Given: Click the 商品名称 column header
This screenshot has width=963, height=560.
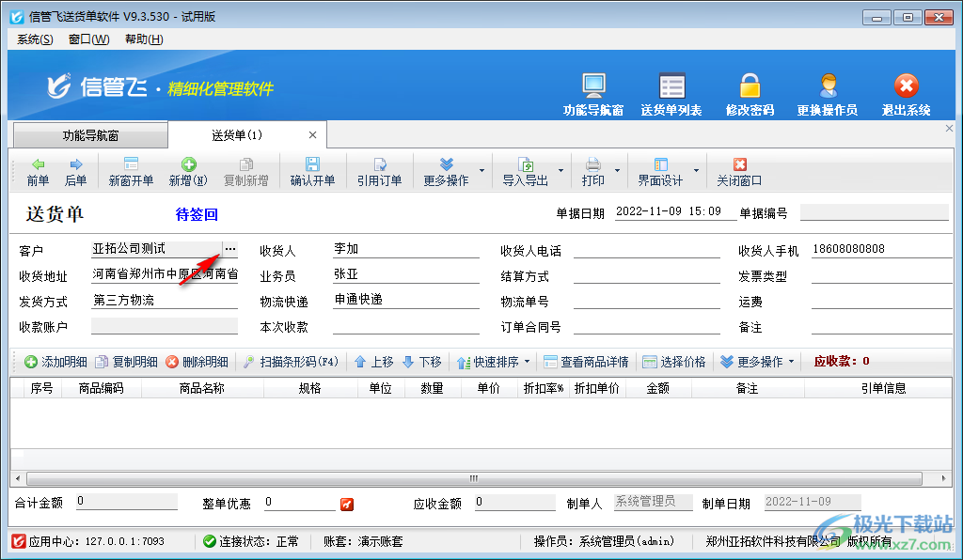Looking at the screenshot, I should click(202, 388).
